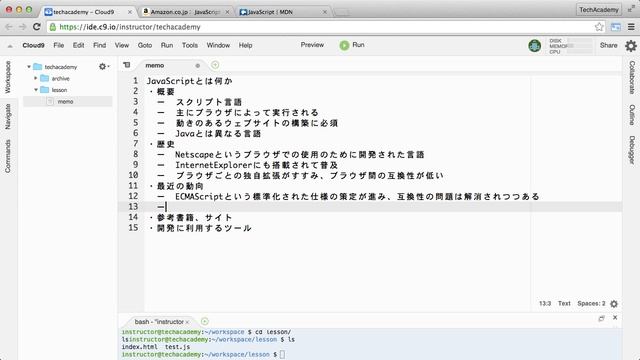Open the workspace tree settings gear
Screen dimensions: 640x360
103,66
